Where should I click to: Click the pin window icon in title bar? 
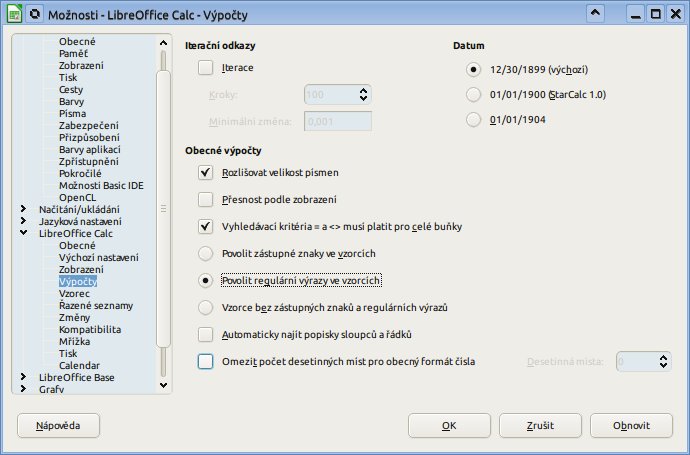pos(35,14)
